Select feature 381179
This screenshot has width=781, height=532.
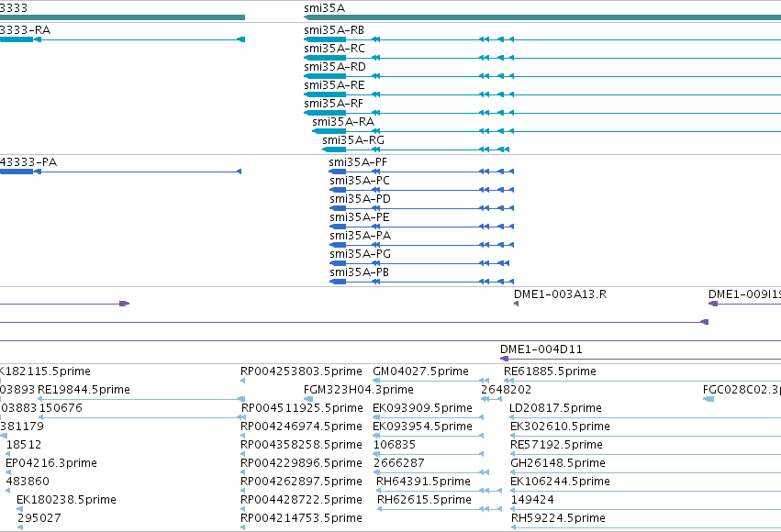click(x=22, y=427)
